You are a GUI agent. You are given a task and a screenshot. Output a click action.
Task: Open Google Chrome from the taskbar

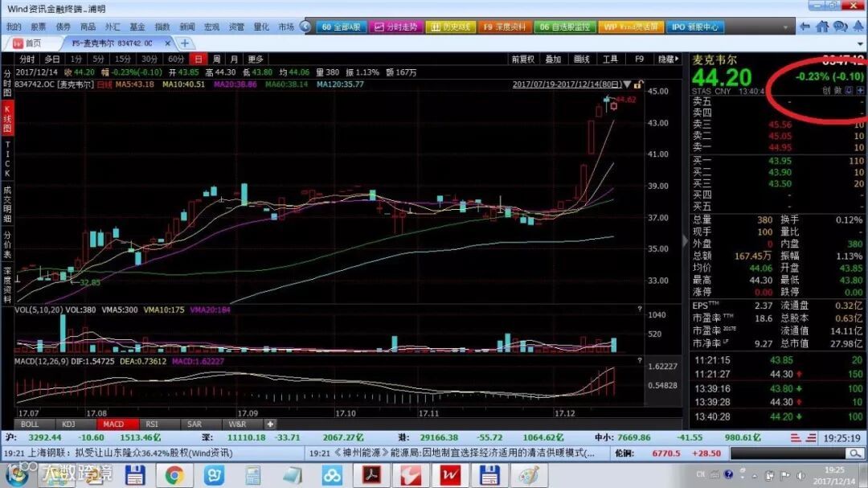pos(174,476)
